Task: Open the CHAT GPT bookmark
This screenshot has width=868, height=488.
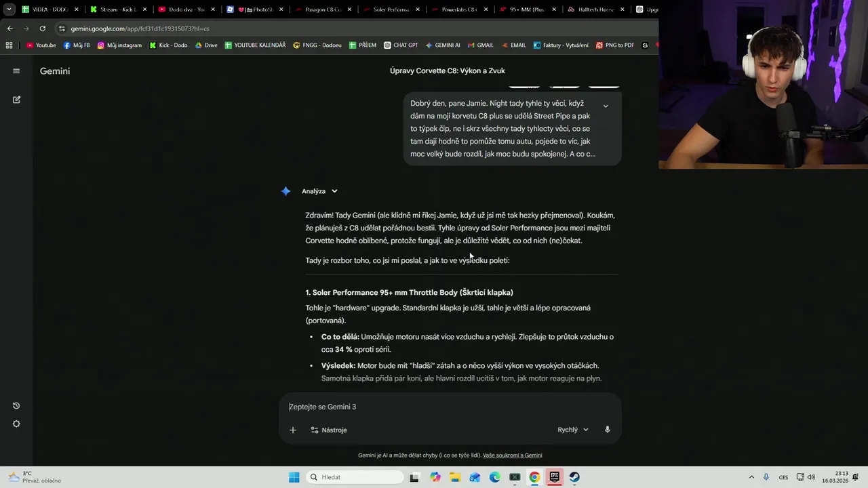Action: [x=401, y=45]
